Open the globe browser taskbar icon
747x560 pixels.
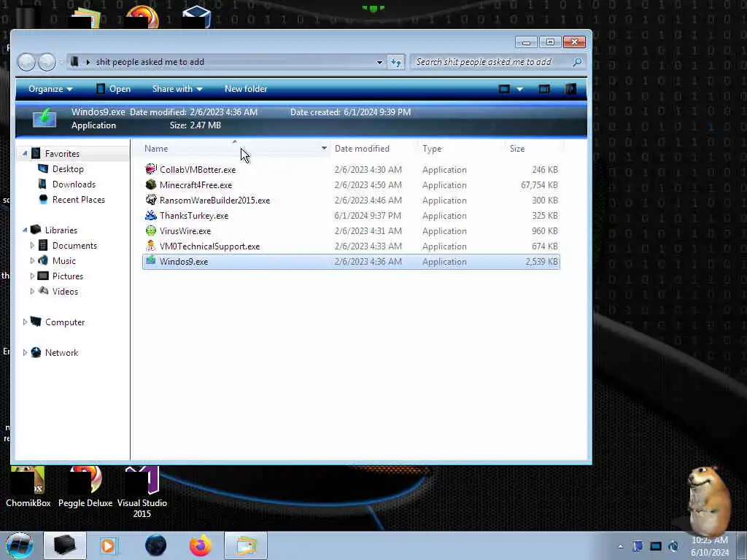click(155, 545)
